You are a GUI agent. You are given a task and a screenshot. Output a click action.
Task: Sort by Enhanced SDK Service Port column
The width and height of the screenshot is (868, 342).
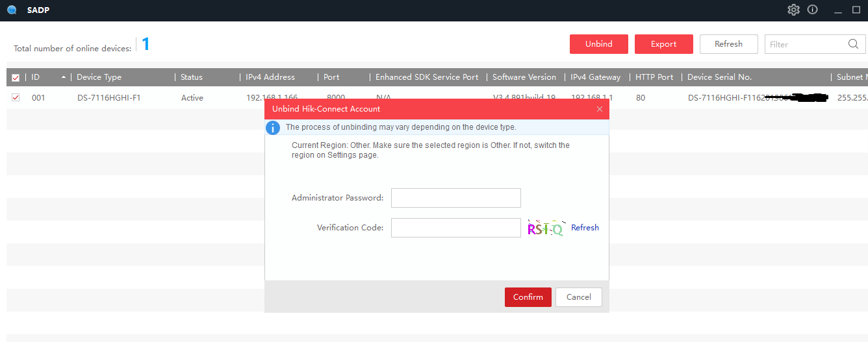coord(427,77)
